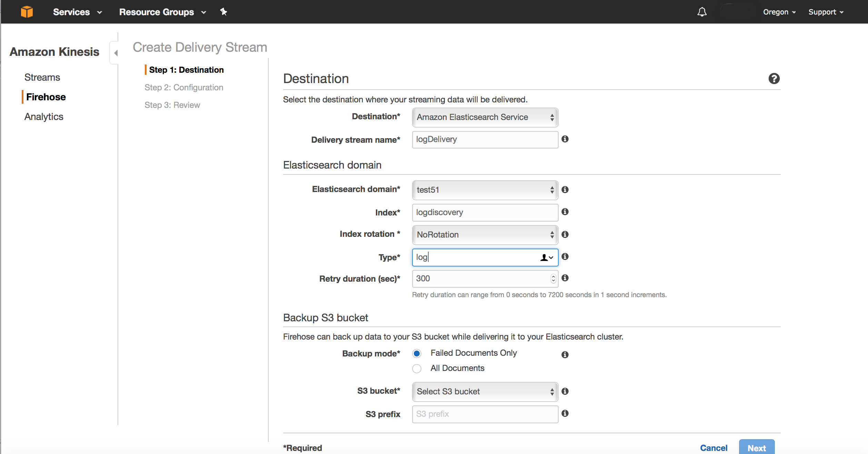The height and width of the screenshot is (454, 868).
Task: Open the Destination dropdown
Action: click(485, 117)
